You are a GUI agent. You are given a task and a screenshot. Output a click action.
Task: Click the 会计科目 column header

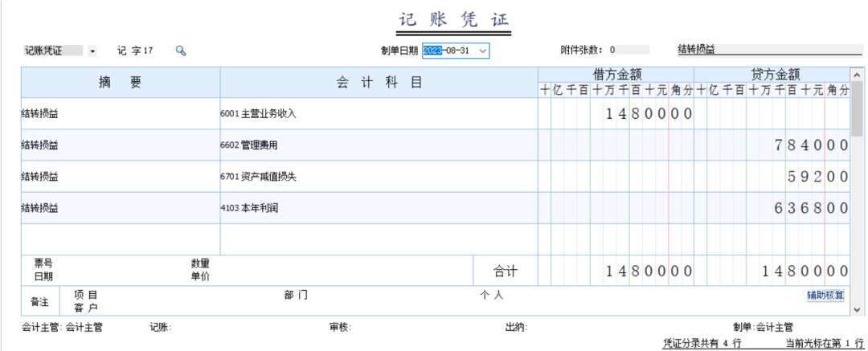point(379,83)
